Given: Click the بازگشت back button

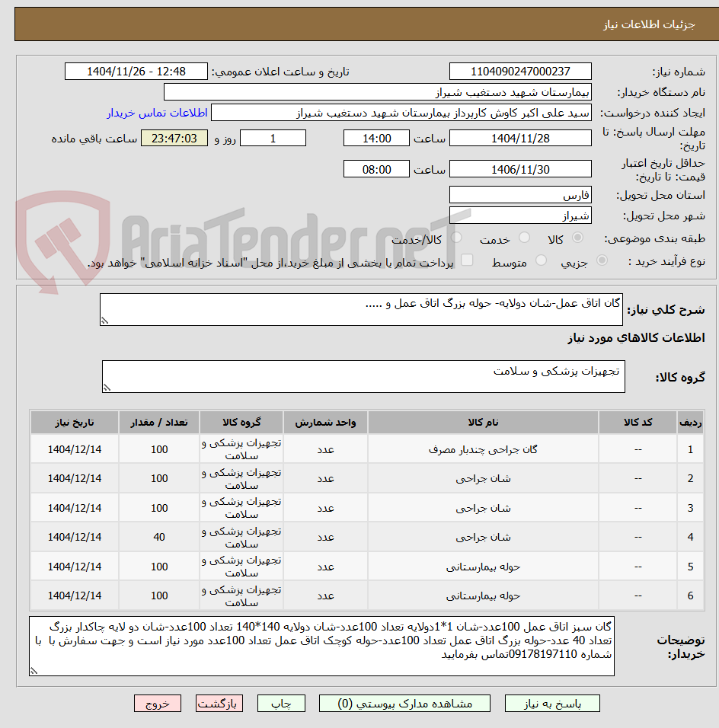Looking at the screenshot, I should click(219, 704).
